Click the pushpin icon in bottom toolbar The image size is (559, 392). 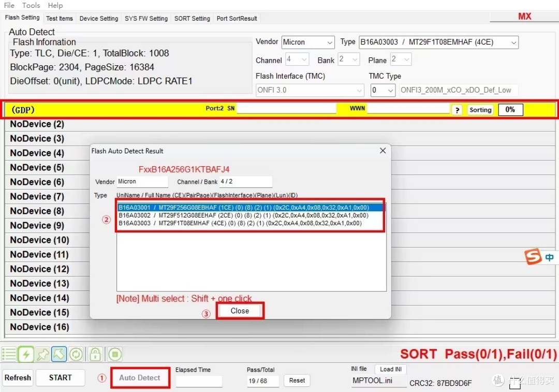[43, 355]
